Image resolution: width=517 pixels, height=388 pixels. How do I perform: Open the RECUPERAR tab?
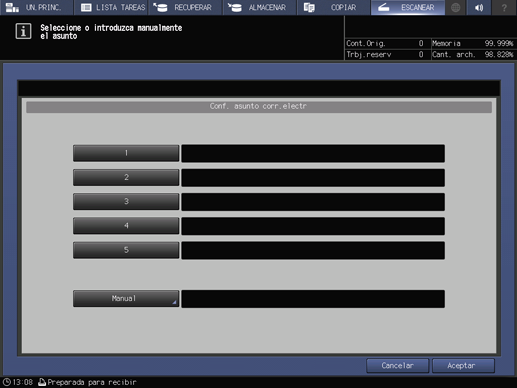tap(185, 7)
